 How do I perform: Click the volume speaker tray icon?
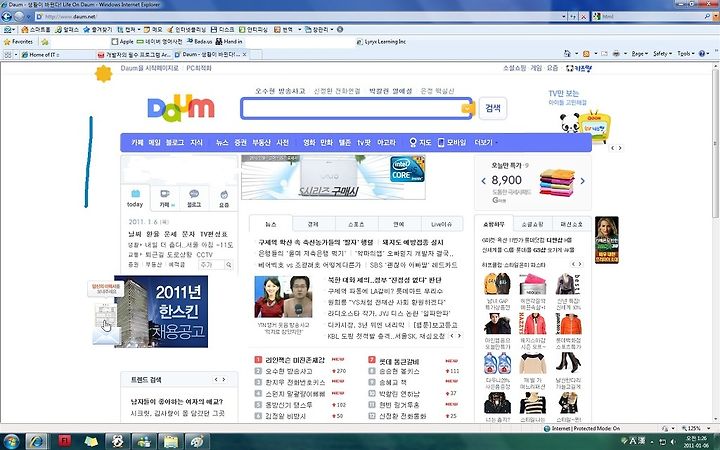(x=675, y=442)
